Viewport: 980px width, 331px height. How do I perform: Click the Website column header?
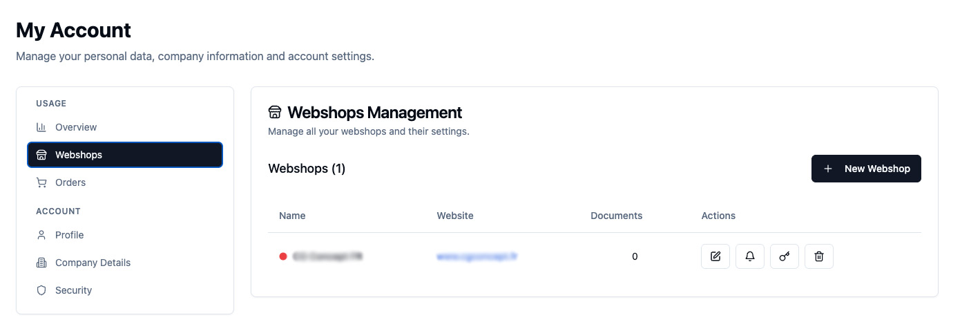tap(455, 216)
